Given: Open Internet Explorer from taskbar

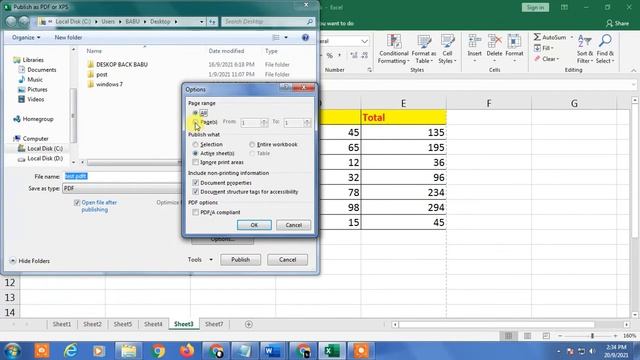Looking at the screenshot, I should (71, 351).
